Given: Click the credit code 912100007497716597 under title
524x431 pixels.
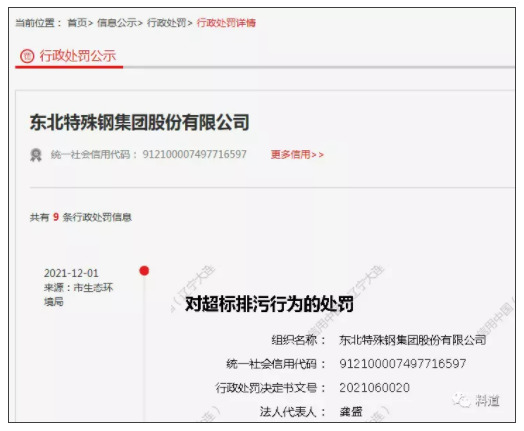Looking at the screenshot, I should tap(194, 154).
